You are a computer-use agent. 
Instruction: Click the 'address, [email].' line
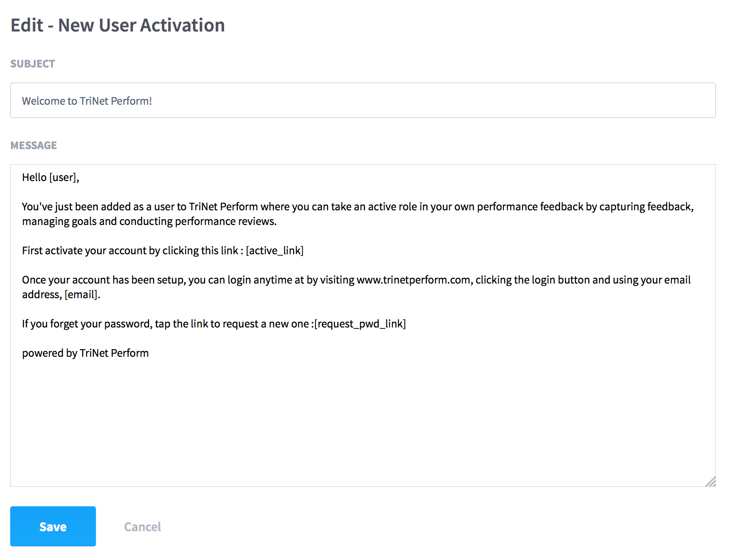(61, 295)
